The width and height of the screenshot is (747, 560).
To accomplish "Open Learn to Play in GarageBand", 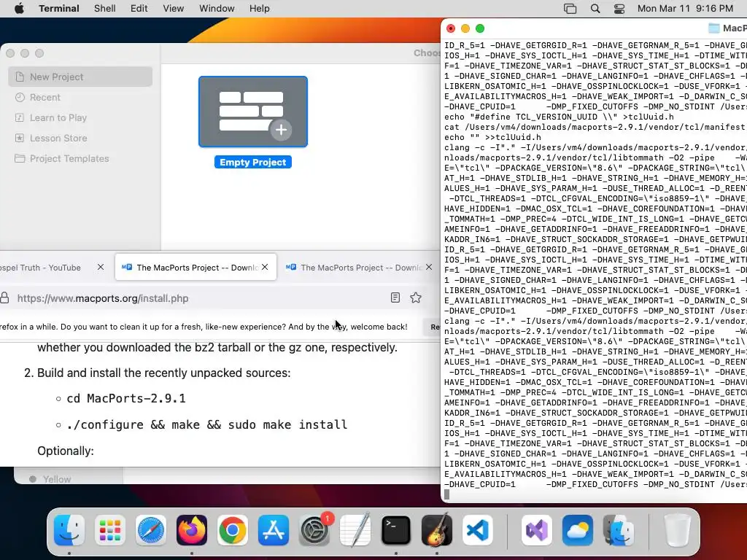I will (58, 117).
